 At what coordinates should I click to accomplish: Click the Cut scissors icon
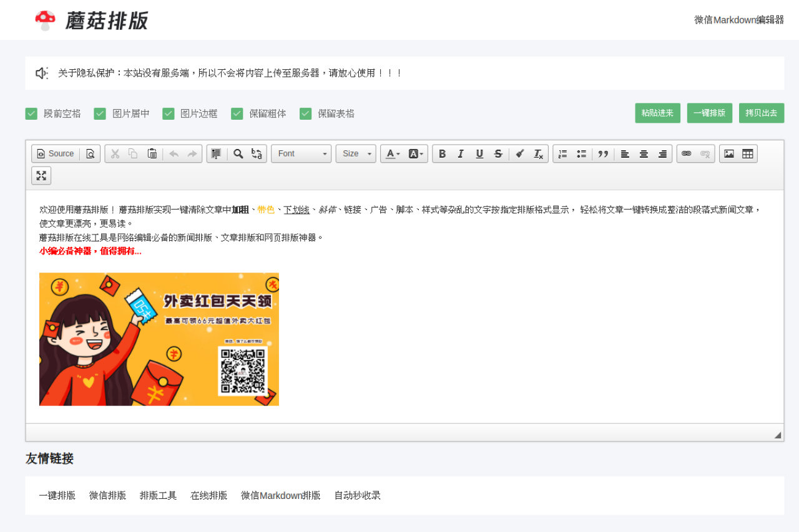(115, 153)
